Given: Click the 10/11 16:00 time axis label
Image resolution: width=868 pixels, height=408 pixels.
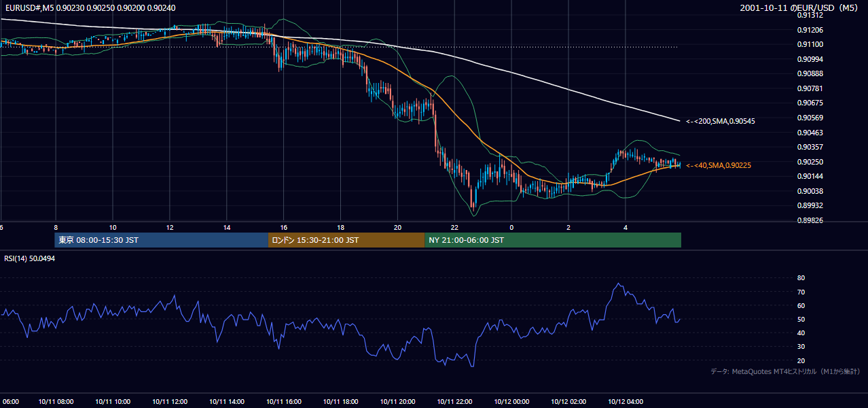Looking at the screenshot, I should point(284,401).
